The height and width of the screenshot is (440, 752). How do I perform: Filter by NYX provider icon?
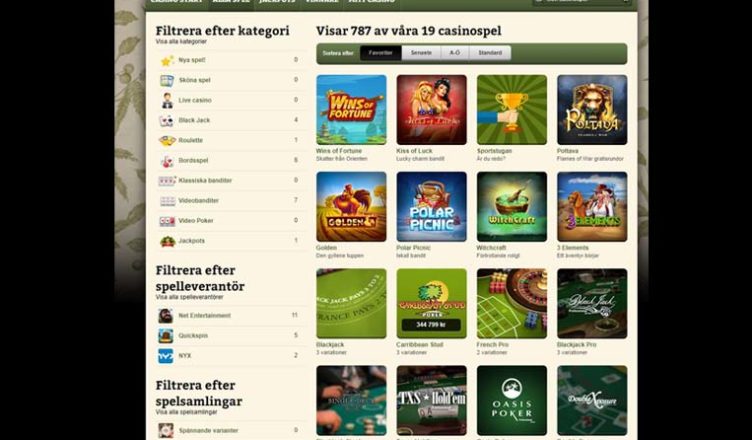point(165,356)
